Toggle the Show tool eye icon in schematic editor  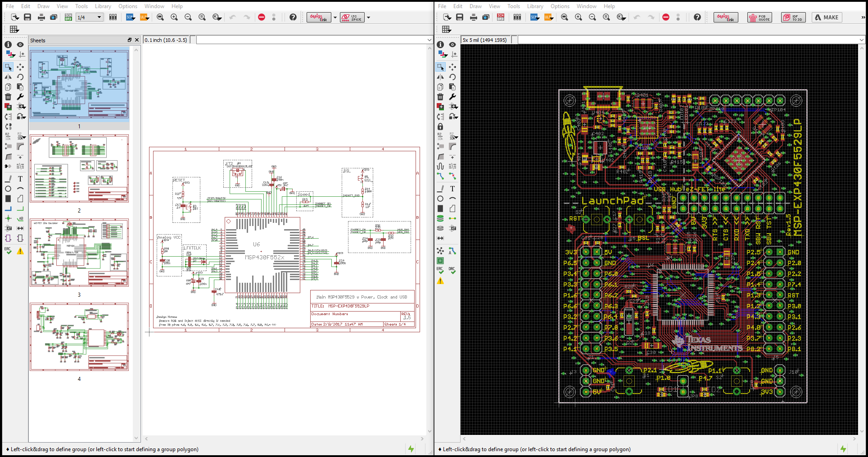[20, 45]
